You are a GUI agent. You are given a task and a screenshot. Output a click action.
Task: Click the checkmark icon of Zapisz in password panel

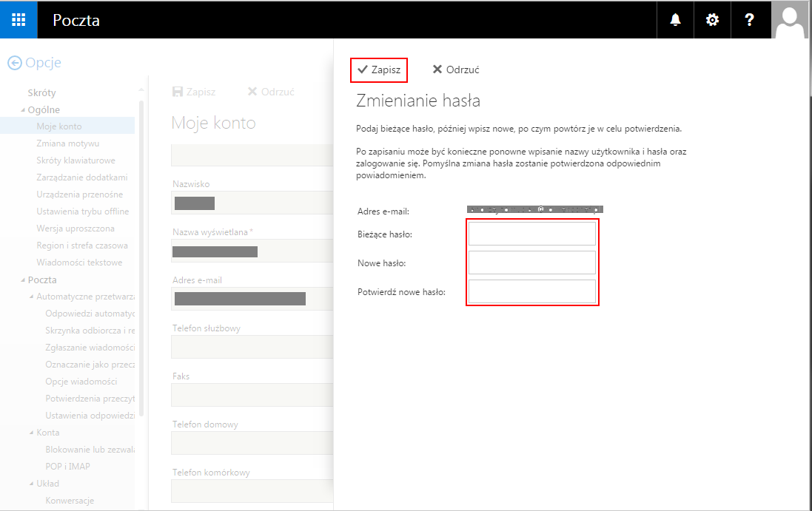pos(363,70)
